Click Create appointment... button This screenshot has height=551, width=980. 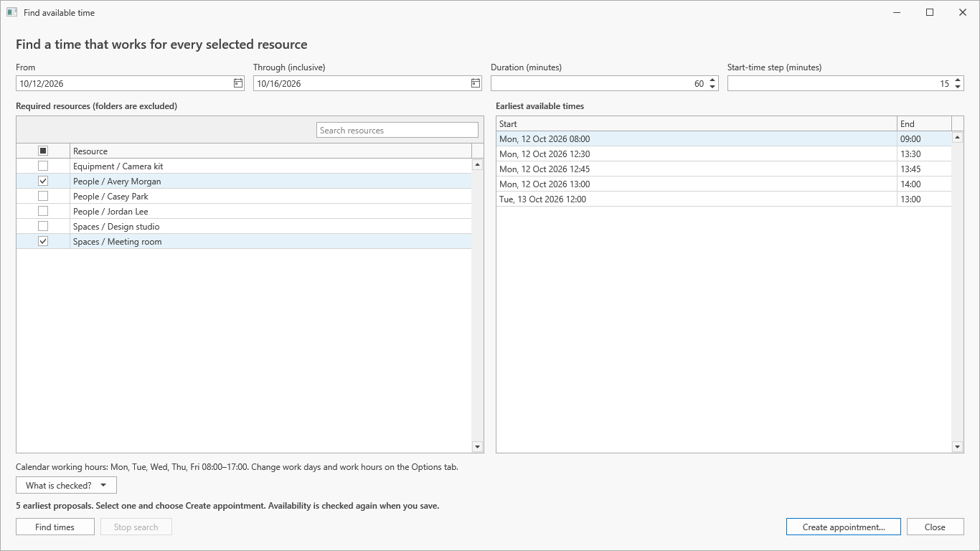click(x=844, y=527)
